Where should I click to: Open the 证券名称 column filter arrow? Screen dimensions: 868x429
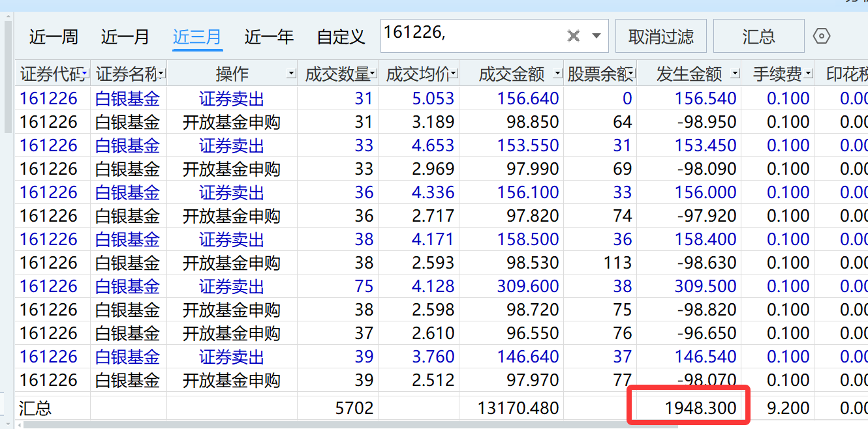[161, 75]
